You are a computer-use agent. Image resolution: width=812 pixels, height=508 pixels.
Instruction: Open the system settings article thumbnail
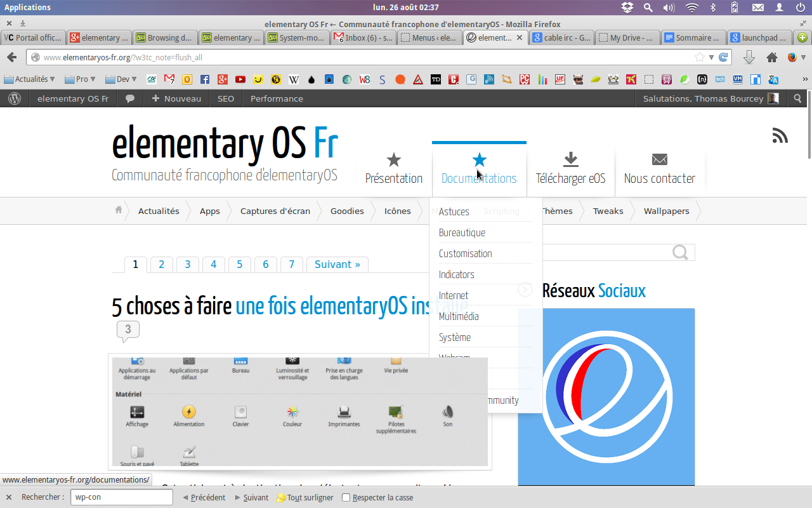click(300, 411)
